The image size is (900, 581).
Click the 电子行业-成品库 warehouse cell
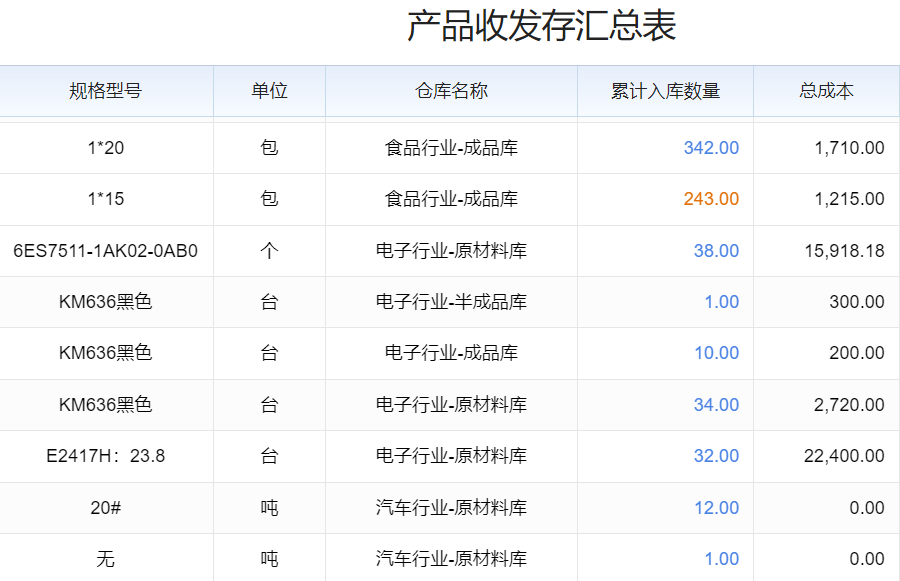(451, 353)
